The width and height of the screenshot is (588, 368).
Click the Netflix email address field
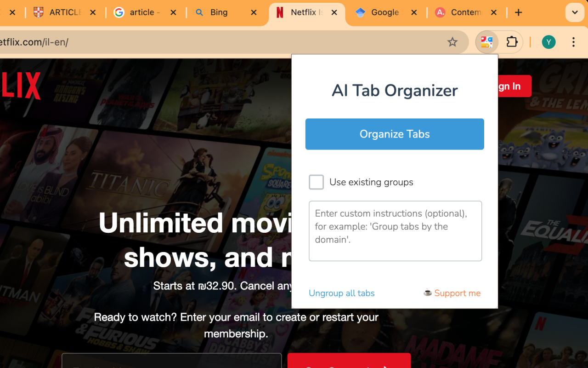172,362
